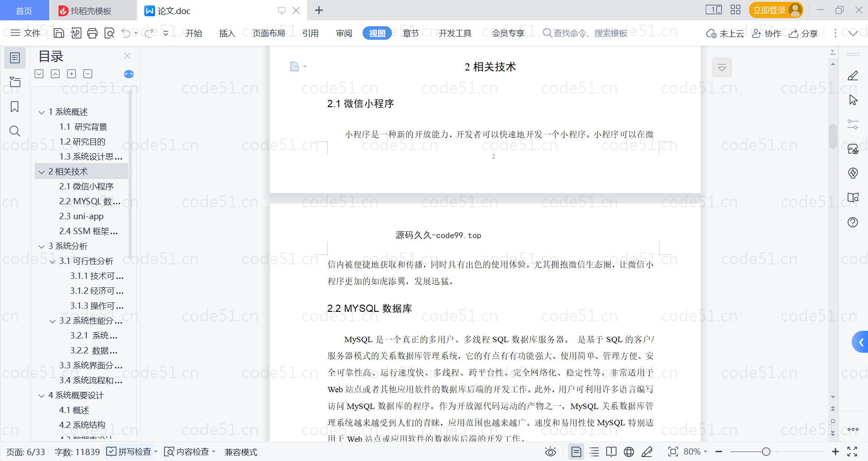Click the 立即登录 login button
868x461 pixels.
point(776,10)
